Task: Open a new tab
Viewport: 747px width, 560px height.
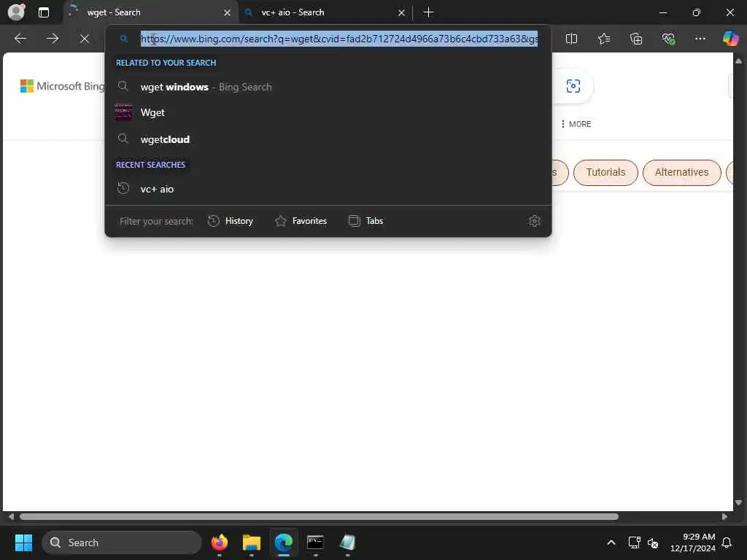Action: [428, 12]
